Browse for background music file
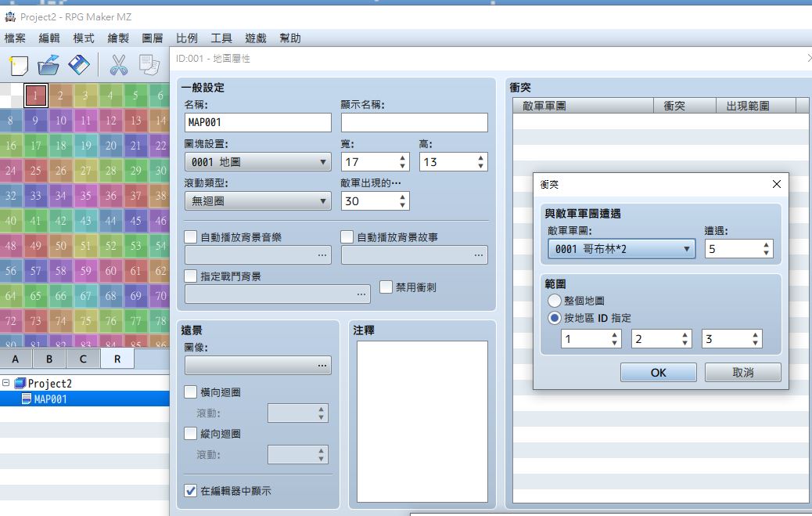 [x=322, y=255]
